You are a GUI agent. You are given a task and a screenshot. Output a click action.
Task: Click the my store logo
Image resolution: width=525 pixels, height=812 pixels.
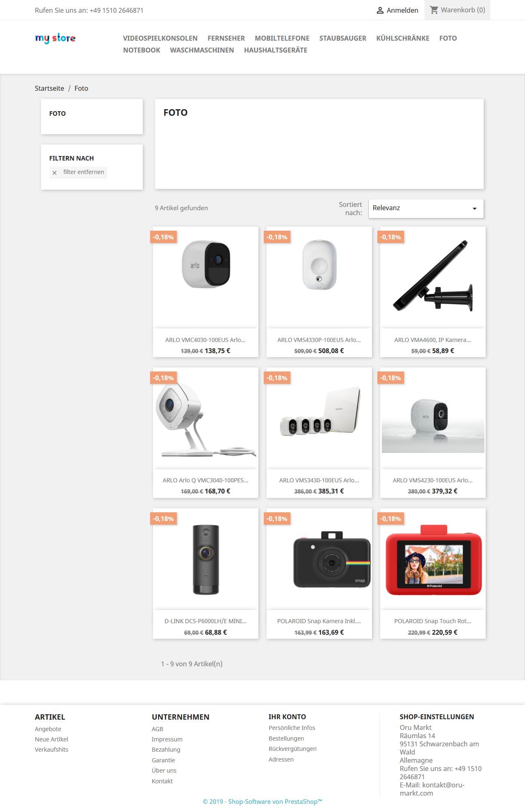point(55,38)
